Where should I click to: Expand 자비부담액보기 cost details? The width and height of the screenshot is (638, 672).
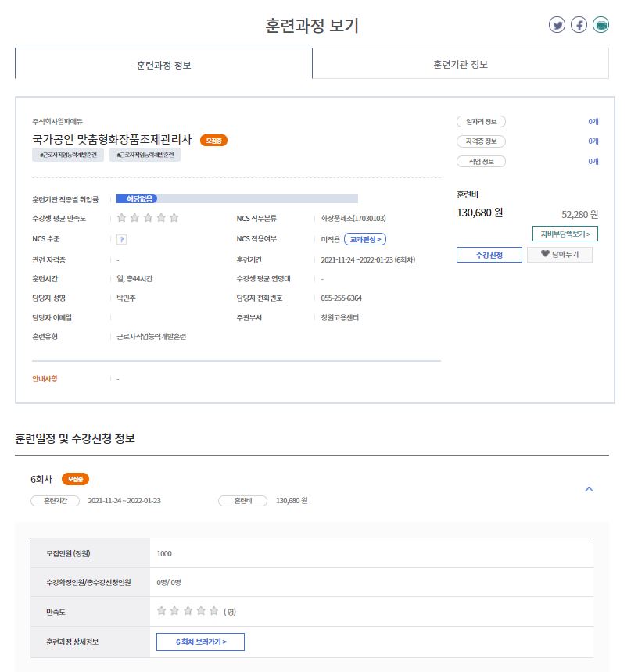point(565,234)
